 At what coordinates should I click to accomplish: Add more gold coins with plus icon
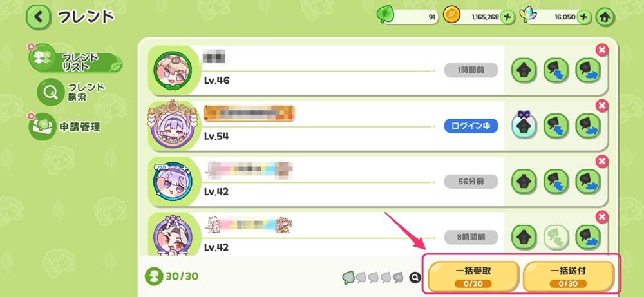(x=507, y=17)
